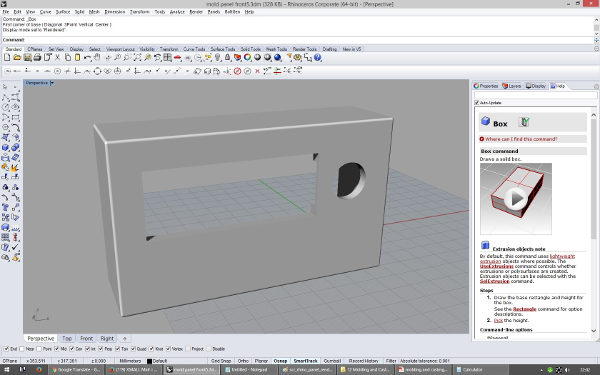Save the model with the floppy disk icon
This screenshot has width=600, height=375.
27,58
